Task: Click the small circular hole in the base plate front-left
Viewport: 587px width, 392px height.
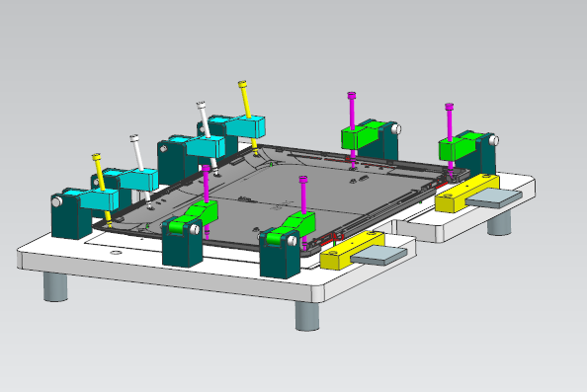Action: pyautogui.click(x=116, y=253)
